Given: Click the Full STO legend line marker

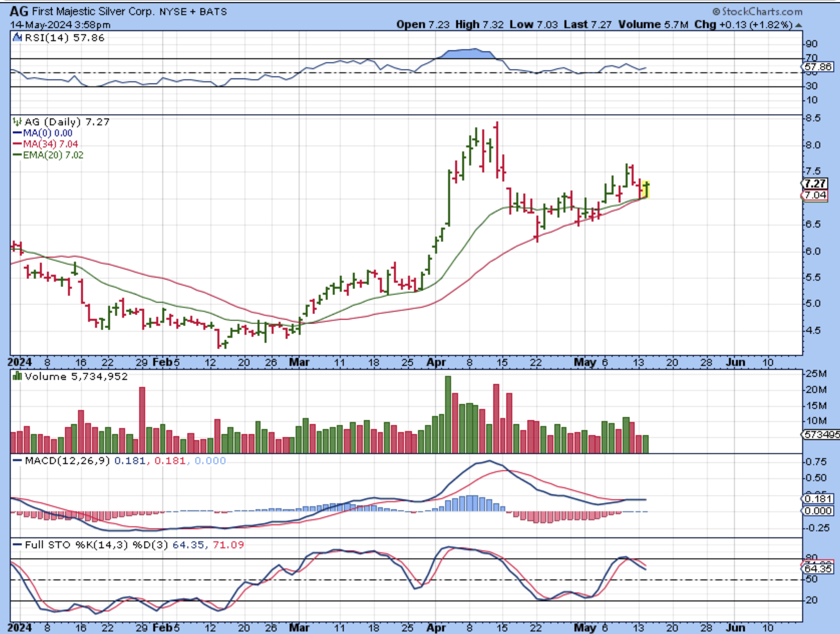Looking at the screenshot, I should pyautogui.click(x=17, y=545).
